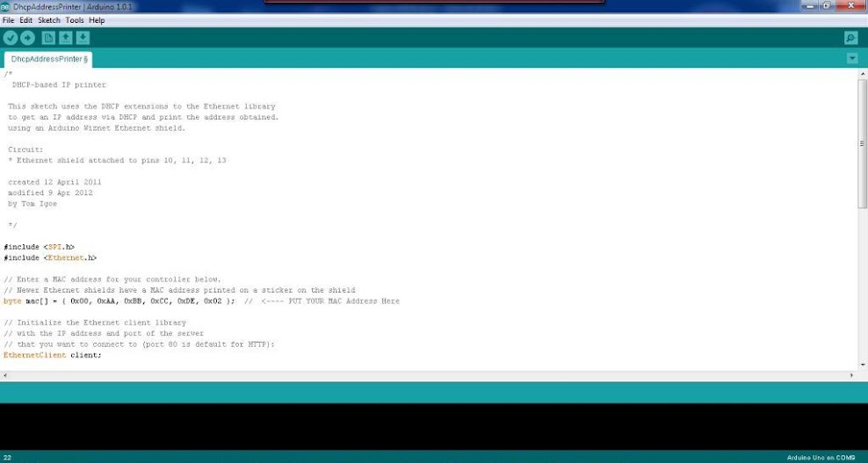Click the 'Initialize the Ethernet client library' comment
Viewport: 868px width, 463px height.
pos(95,323)
